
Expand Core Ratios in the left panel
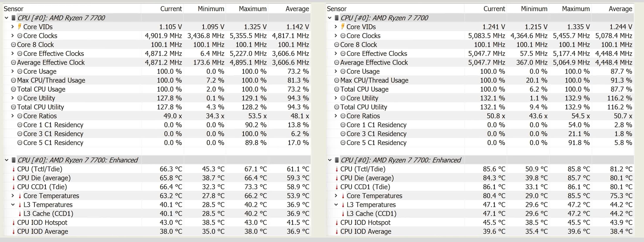point(12,116)
